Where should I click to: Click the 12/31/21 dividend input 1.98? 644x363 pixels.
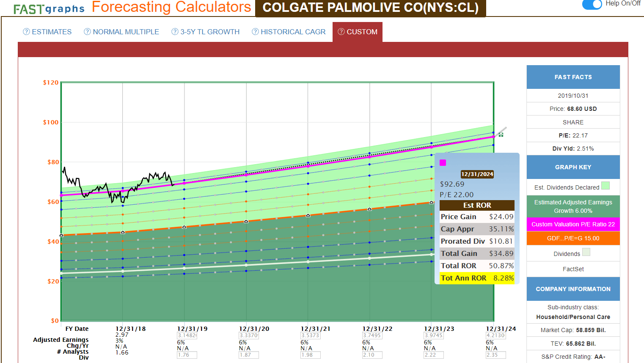[x=311, y=355]
